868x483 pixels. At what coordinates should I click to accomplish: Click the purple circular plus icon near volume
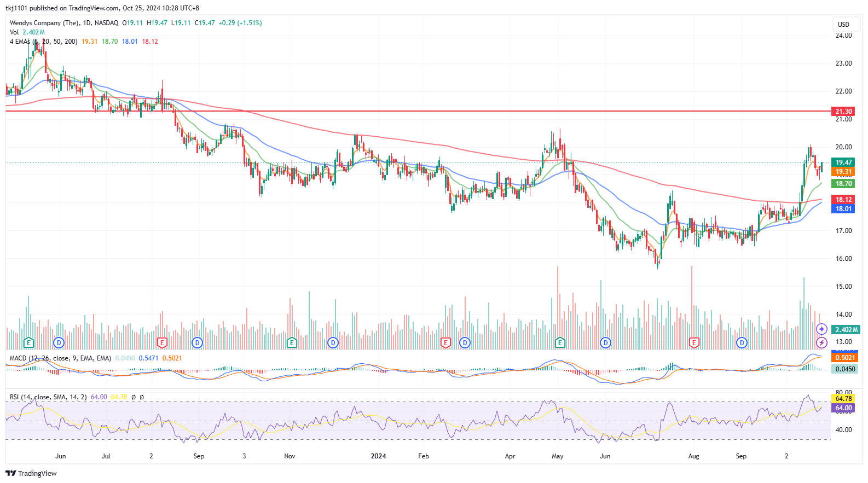click(x=821, y=329)
